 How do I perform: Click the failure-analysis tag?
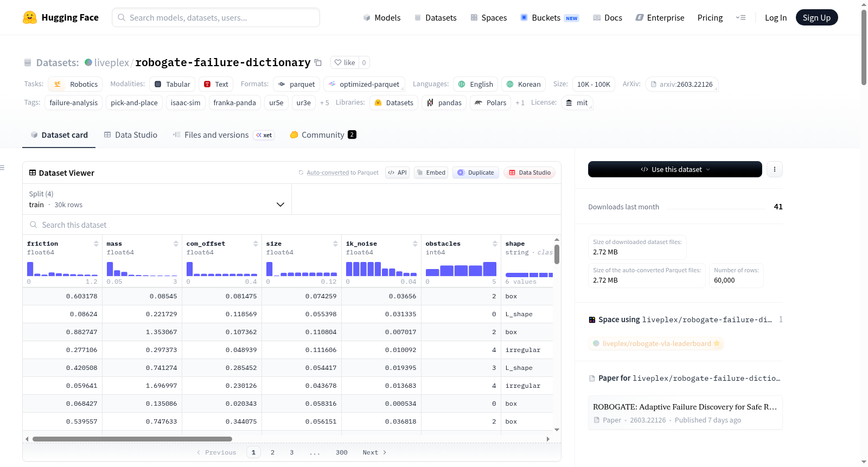click(74, 103)
